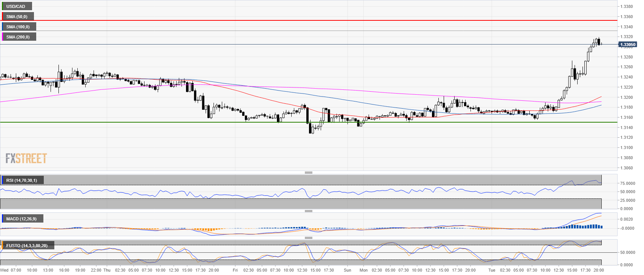Image resolution: width=644 pixels, height=275 pixels.
Task: Click resize handle between MACD and FUSTO panes
Action: click(308, 238)
